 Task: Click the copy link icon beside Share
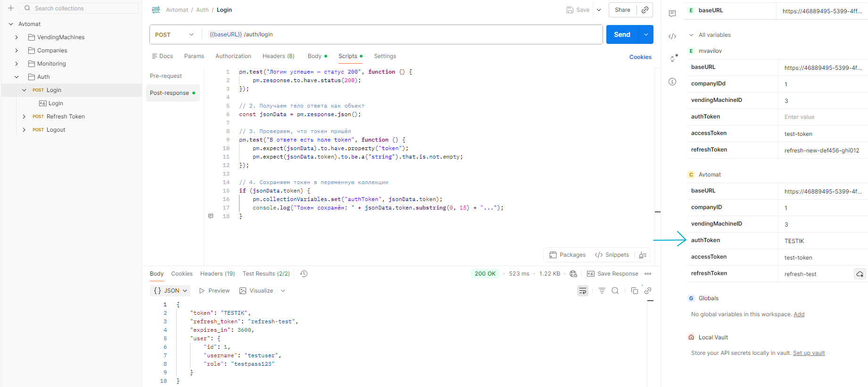point(645,10)
